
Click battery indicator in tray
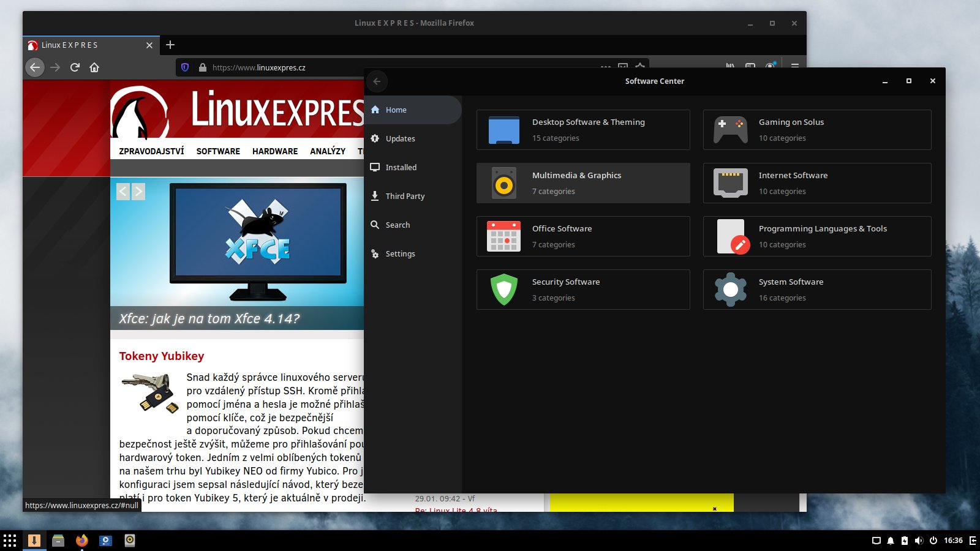(905, 541)
